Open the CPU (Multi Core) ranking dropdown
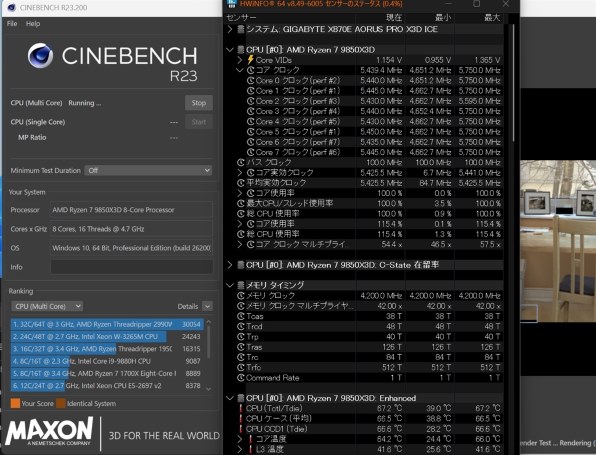 (47, 306)
